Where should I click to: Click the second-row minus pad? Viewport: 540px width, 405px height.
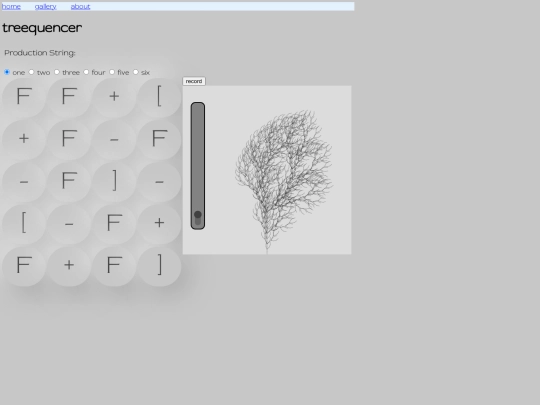(x=114, y=139)
